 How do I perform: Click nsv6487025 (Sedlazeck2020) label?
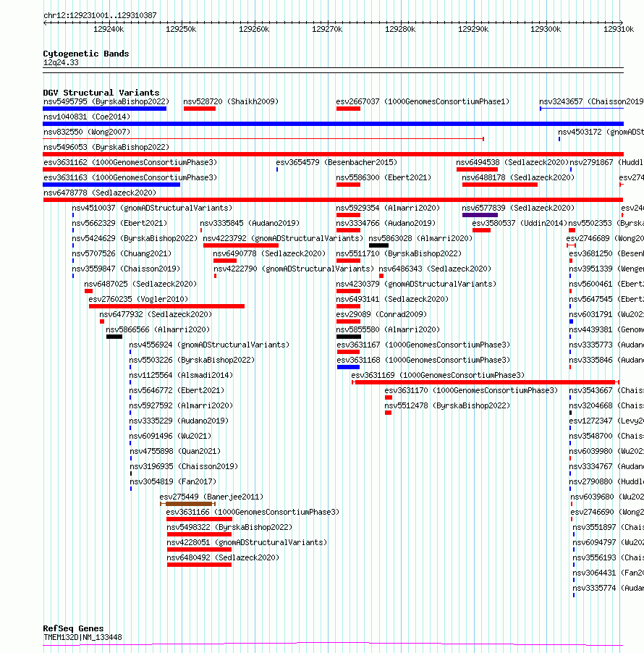tap(140, 284)
